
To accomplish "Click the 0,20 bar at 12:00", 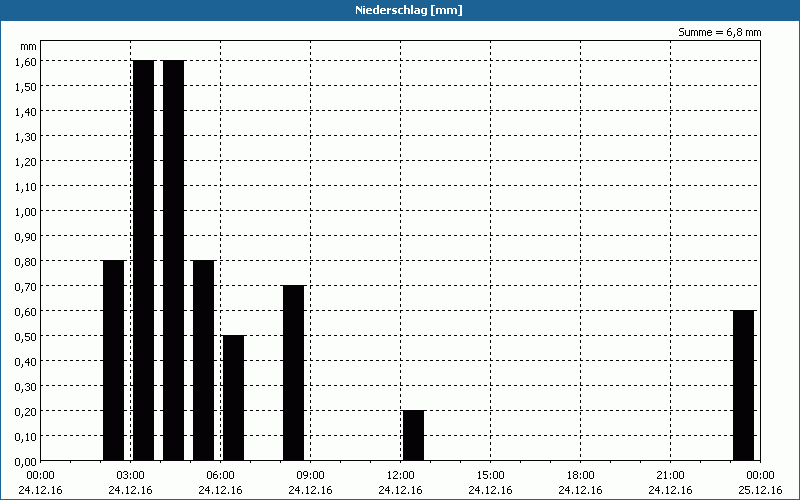I will [x=413, y=436].
